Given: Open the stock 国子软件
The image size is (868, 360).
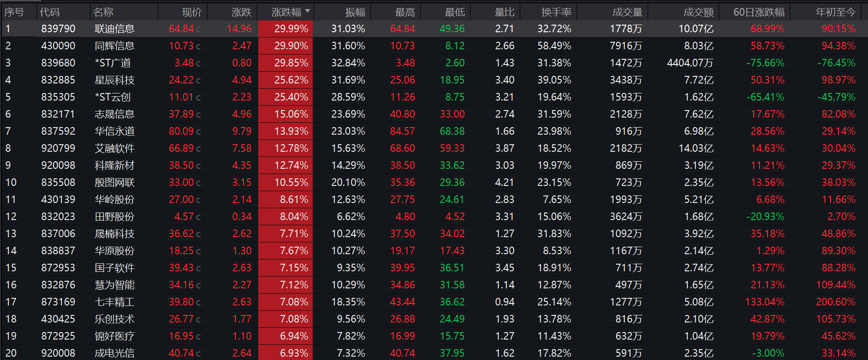Looking at the screenshot, I should click(115, 268).
